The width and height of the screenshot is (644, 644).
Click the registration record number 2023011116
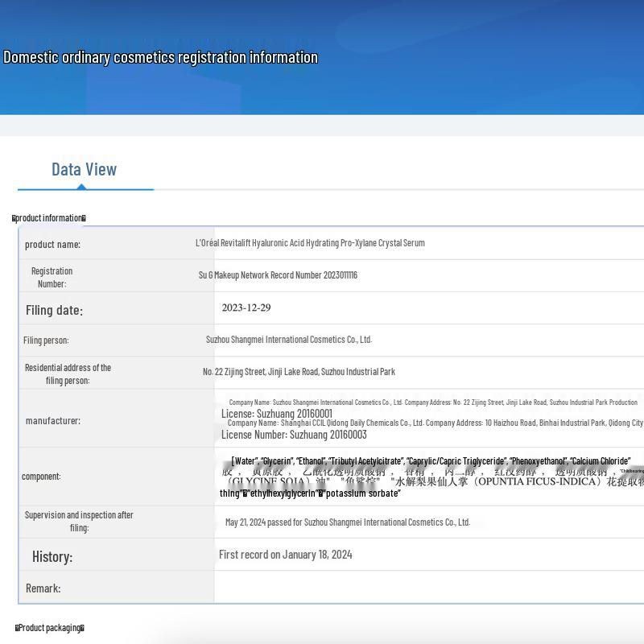(278, 275)
